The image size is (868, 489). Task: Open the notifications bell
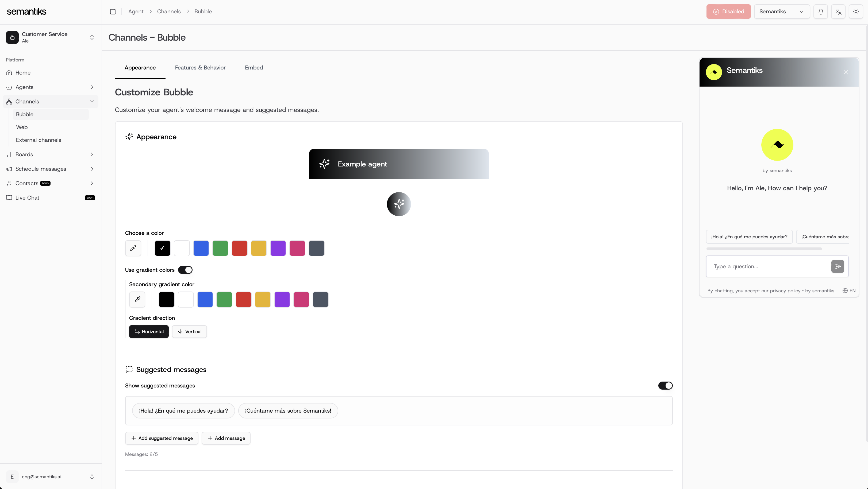pos(820,11)
